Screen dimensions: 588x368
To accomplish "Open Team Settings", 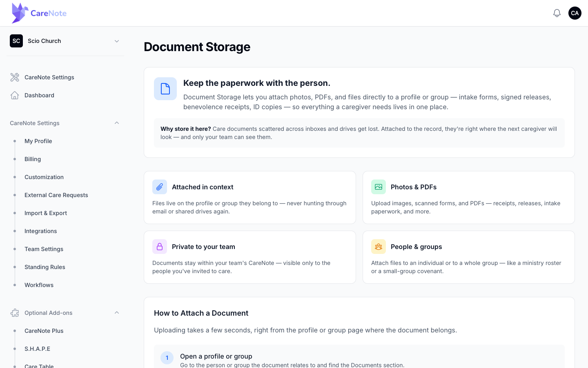I will point(44,249).
